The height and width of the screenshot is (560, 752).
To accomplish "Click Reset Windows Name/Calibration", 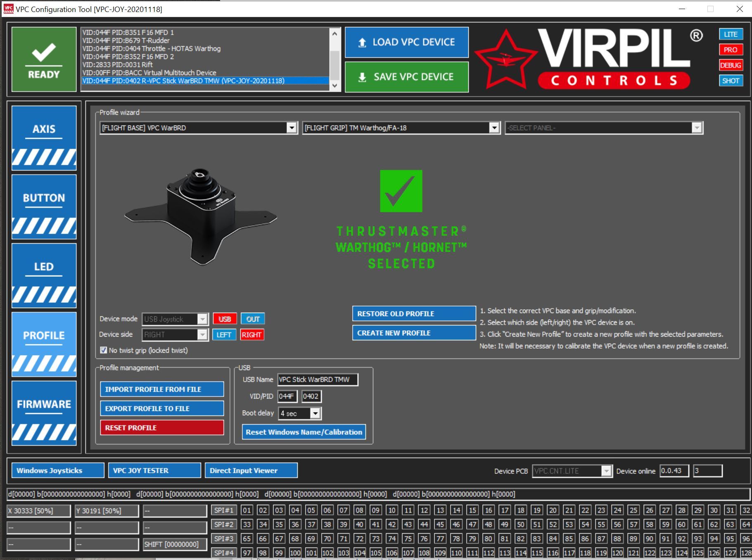I will point(304,432).
